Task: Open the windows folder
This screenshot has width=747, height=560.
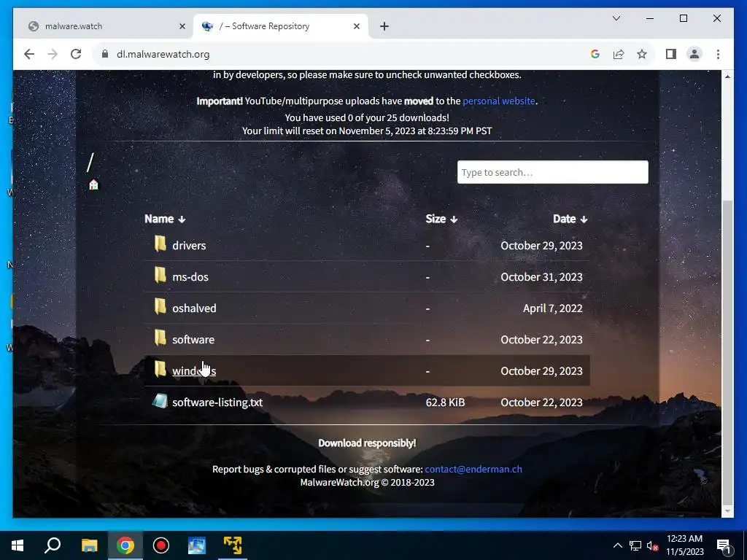Action: 194,371
